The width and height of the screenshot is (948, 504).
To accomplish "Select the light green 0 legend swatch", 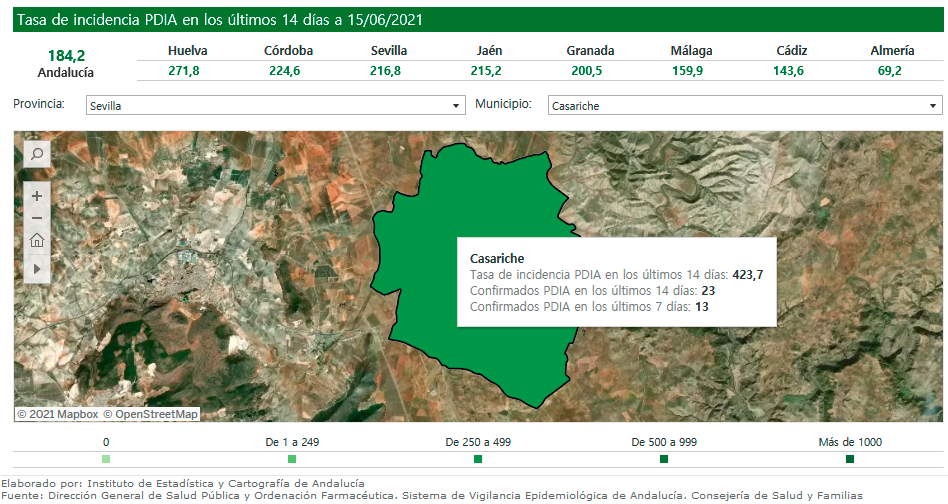I will tap(106, 459).
